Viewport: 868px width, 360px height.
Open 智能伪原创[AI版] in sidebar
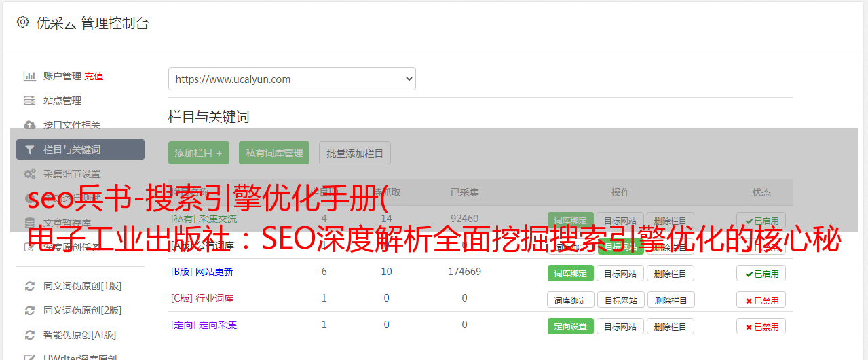[80, 335]
